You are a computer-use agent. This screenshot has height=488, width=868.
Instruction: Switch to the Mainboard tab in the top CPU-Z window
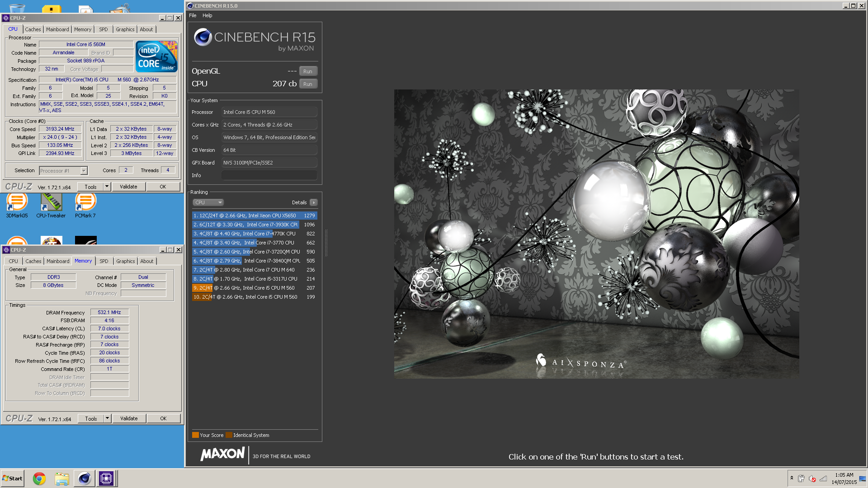(x=57, y=29)
